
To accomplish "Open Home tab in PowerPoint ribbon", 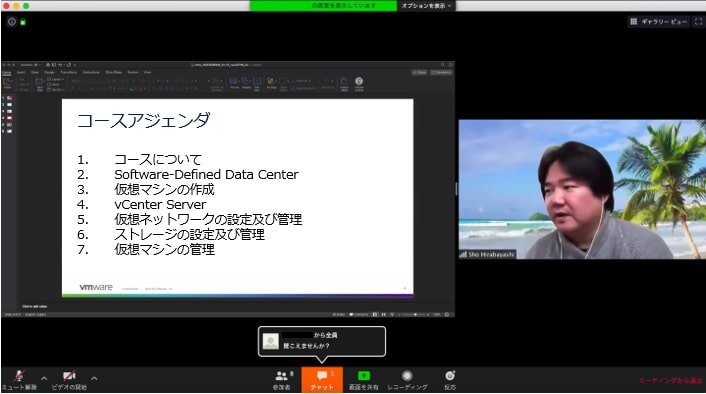I will click(7, 72).
